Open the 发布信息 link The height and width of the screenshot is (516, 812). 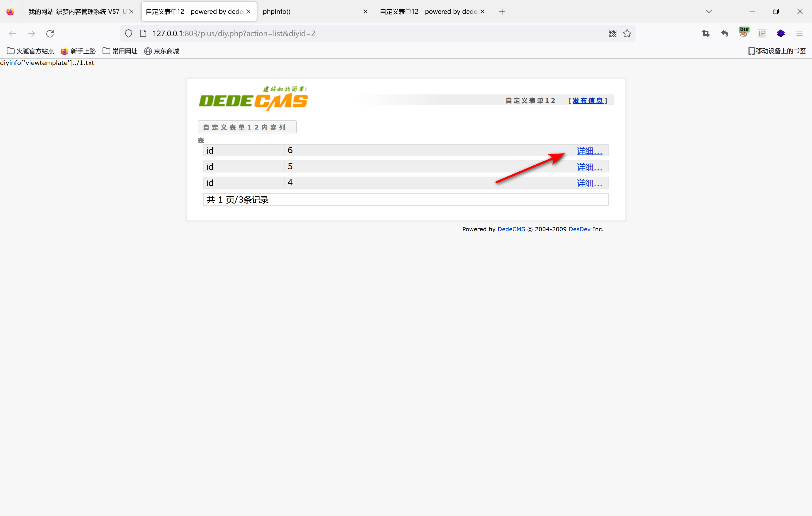pyautogui.click(x=587, y=100)
